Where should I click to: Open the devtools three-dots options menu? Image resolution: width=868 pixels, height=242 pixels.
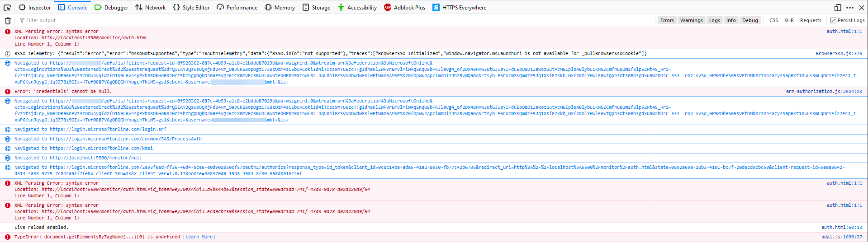(850, 7)
